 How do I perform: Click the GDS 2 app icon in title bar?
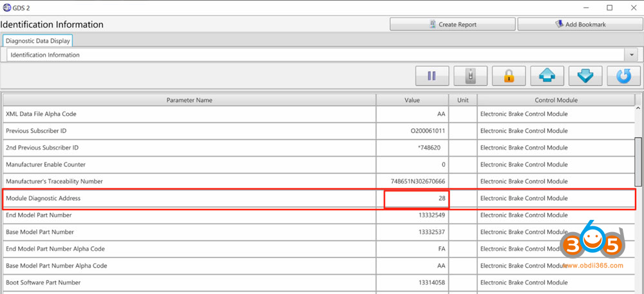click(7, 7)
